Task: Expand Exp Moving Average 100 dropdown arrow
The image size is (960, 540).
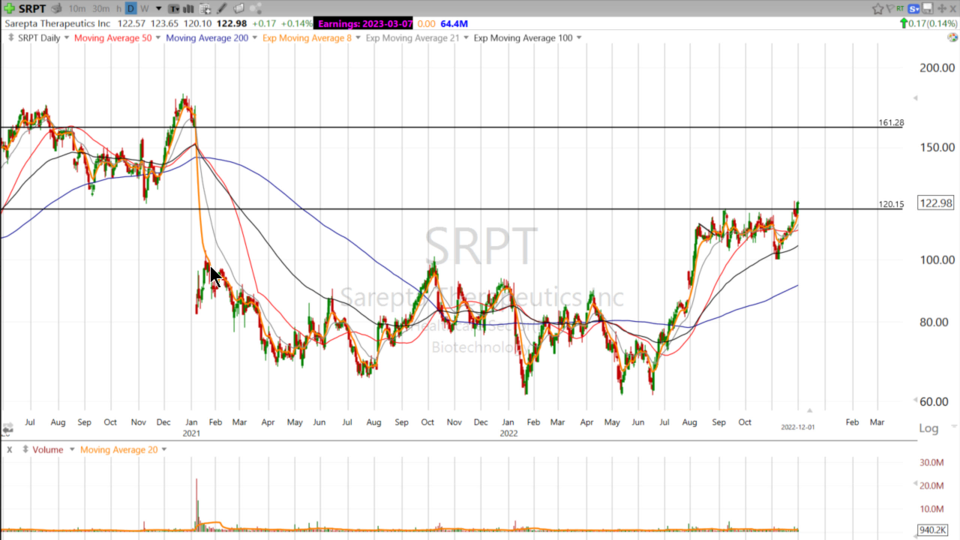Action: click(579, 38)
